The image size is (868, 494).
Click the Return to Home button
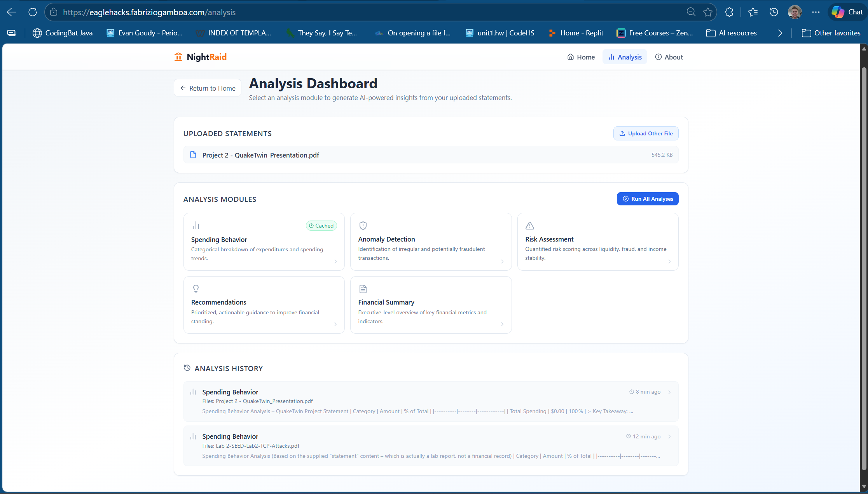tap(208, 88)
